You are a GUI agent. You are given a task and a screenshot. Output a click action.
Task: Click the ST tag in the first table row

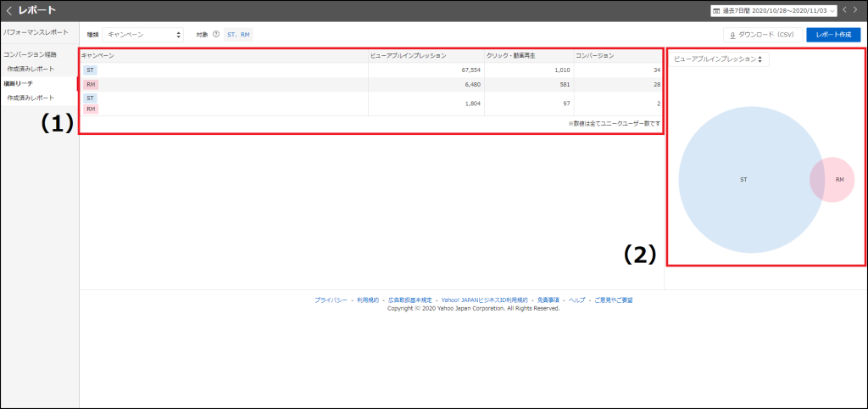(91, 70)
